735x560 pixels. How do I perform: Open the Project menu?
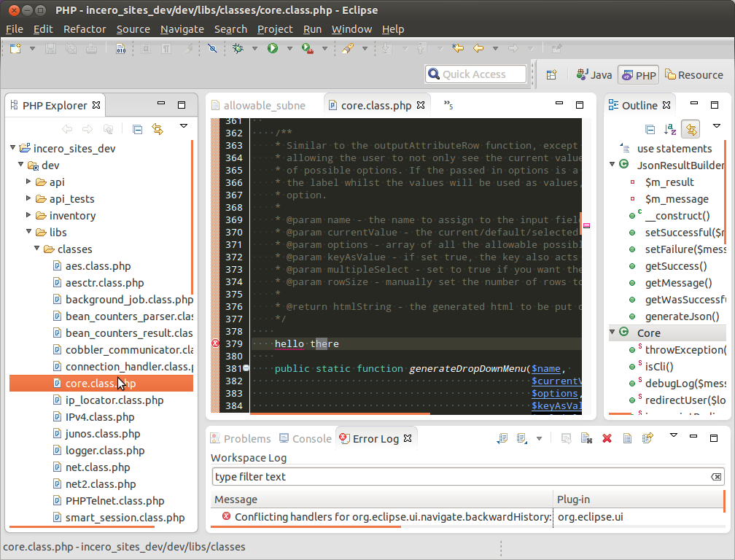275,29
